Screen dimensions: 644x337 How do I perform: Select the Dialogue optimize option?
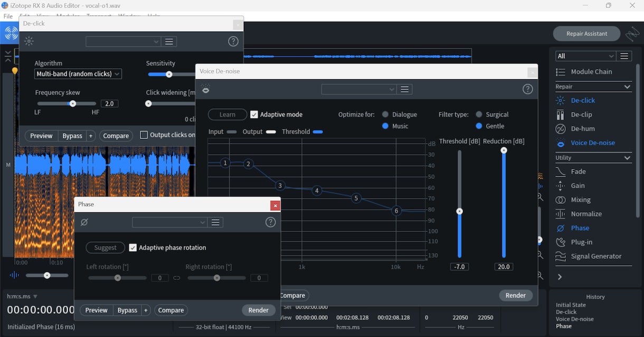(385, 115)
